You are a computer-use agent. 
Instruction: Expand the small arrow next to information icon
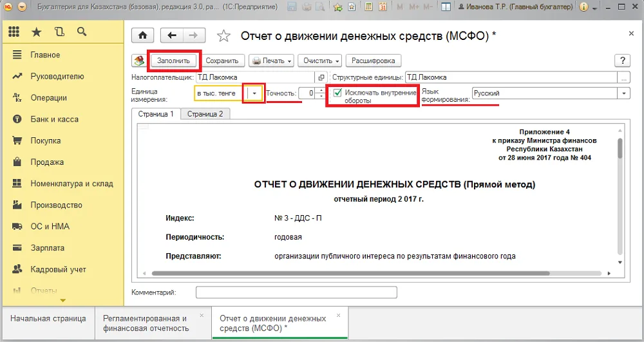coord(594,7)
